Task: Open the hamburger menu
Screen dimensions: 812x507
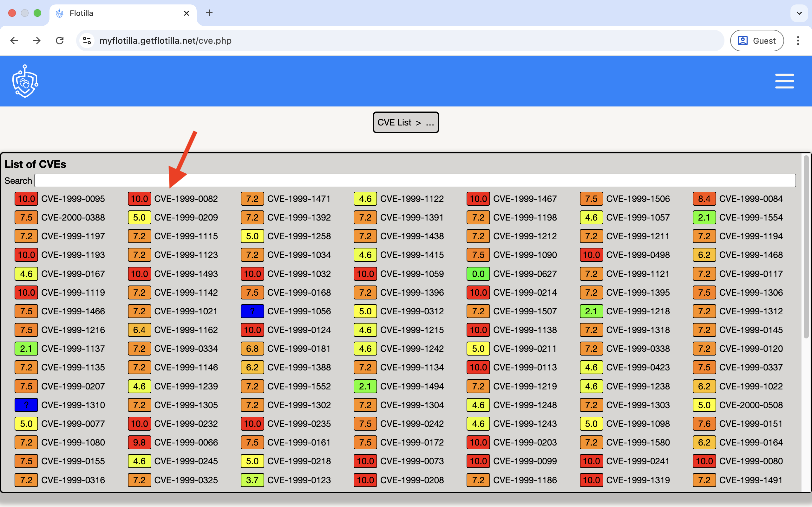Action: [x=784, y=81]
